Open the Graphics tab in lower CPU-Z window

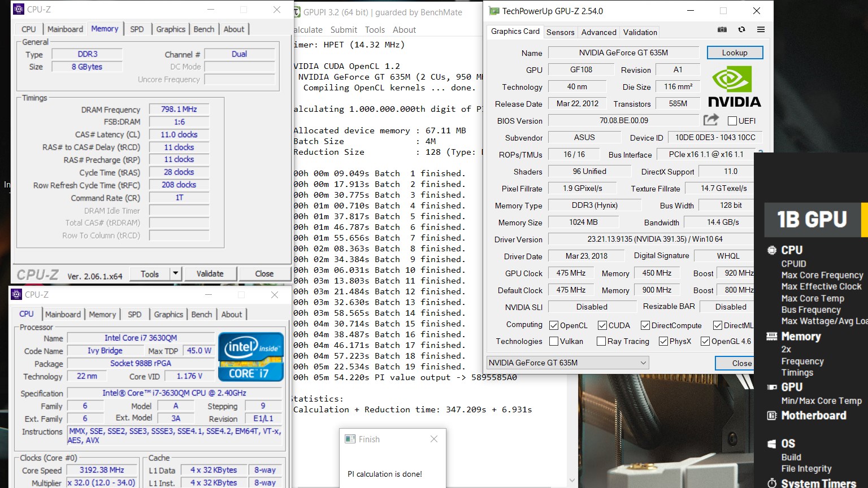tap(168, 315)
